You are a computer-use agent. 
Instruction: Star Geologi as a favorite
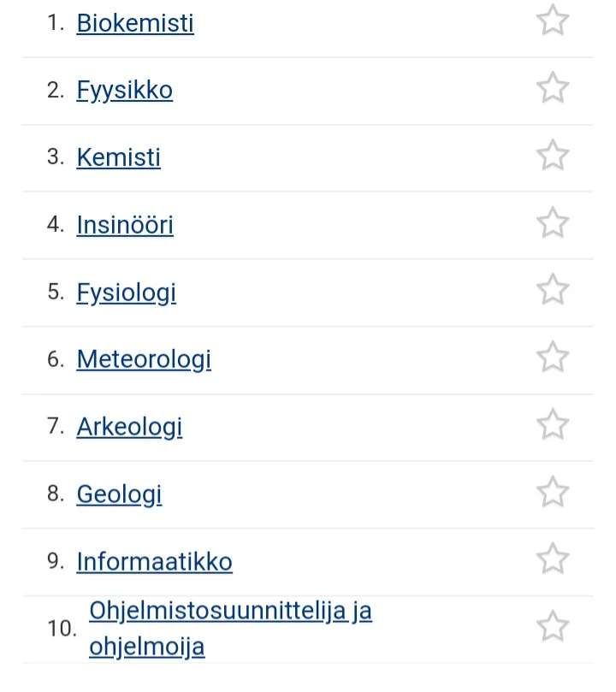(x=552, y=492)
